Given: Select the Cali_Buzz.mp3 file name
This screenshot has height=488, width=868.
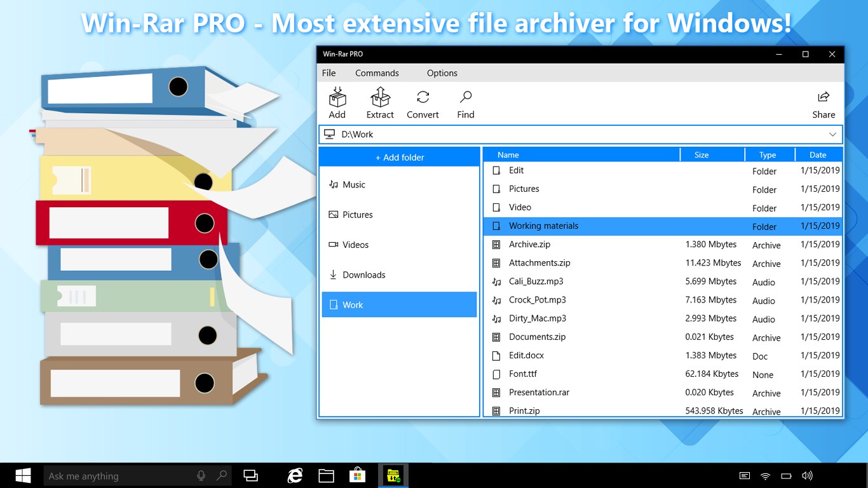Looking at the screenshot, I should [536, 281].
